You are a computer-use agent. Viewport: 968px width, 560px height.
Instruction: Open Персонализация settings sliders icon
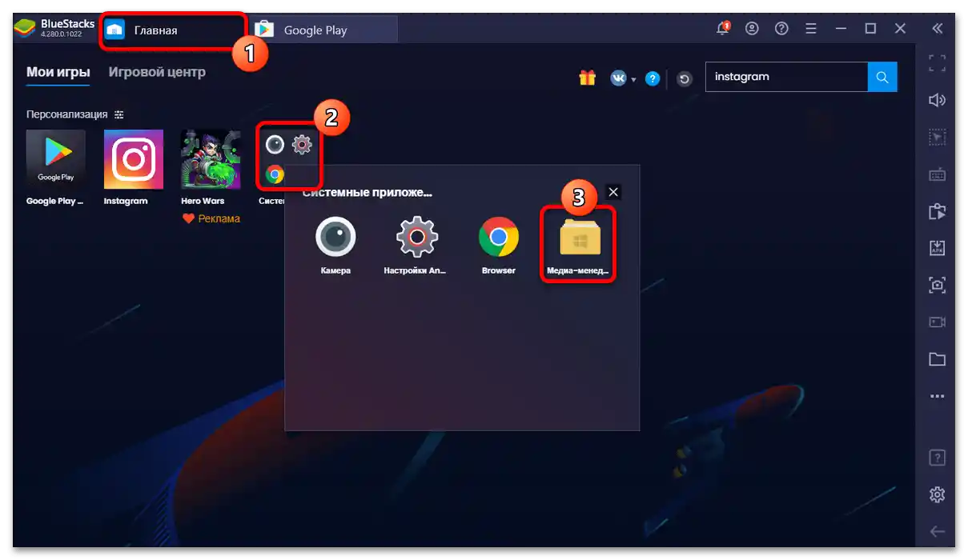(x=119, y=114)
